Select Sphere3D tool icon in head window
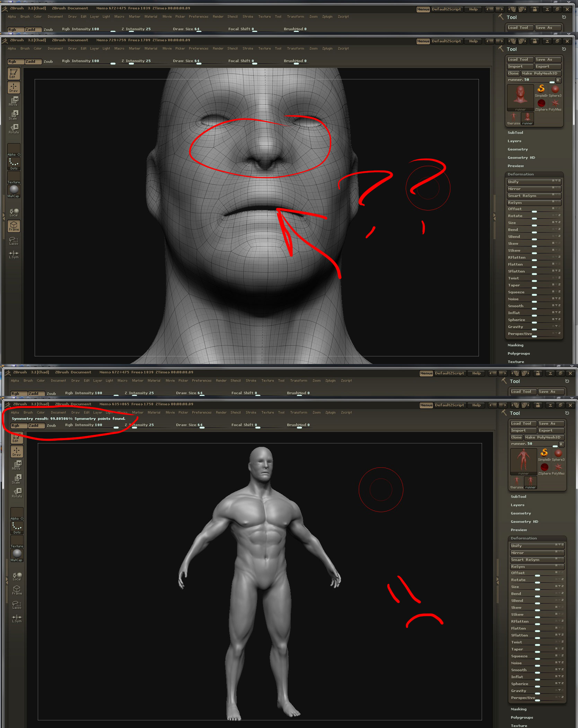578x728 pixels. tap(555, 91)
